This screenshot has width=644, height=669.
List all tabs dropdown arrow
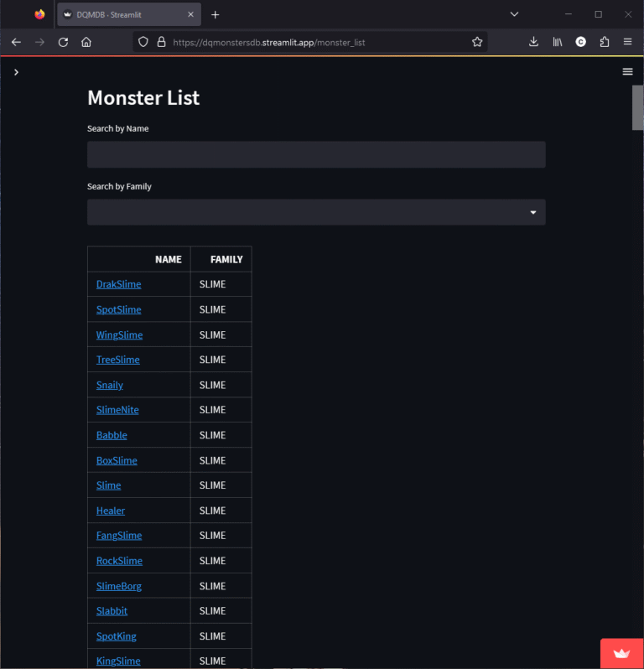click(514, 14)
